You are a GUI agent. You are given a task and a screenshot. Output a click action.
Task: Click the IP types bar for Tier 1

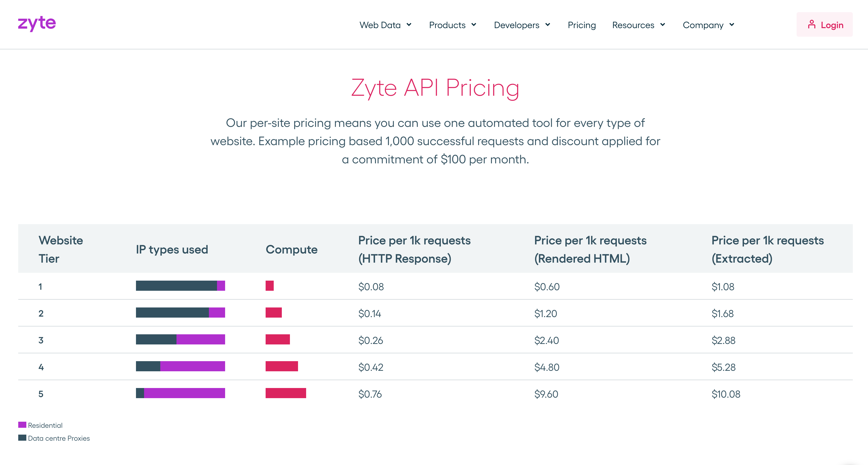point(180,286)
